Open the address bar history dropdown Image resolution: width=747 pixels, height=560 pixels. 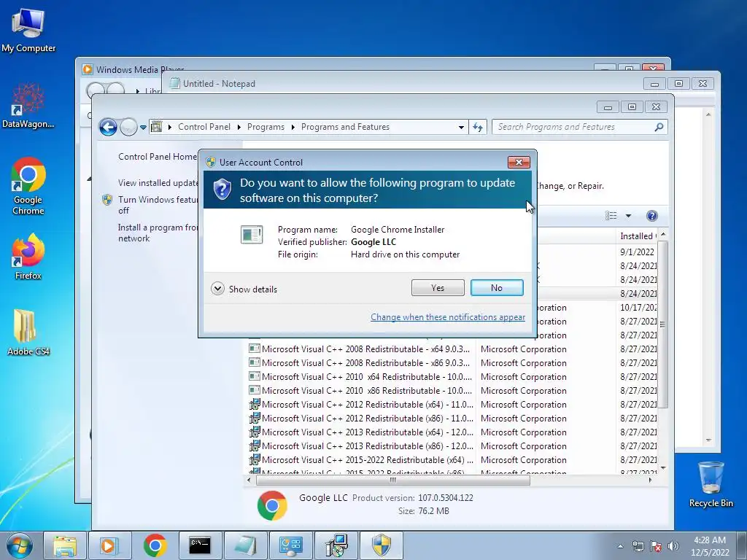point(461,127)
